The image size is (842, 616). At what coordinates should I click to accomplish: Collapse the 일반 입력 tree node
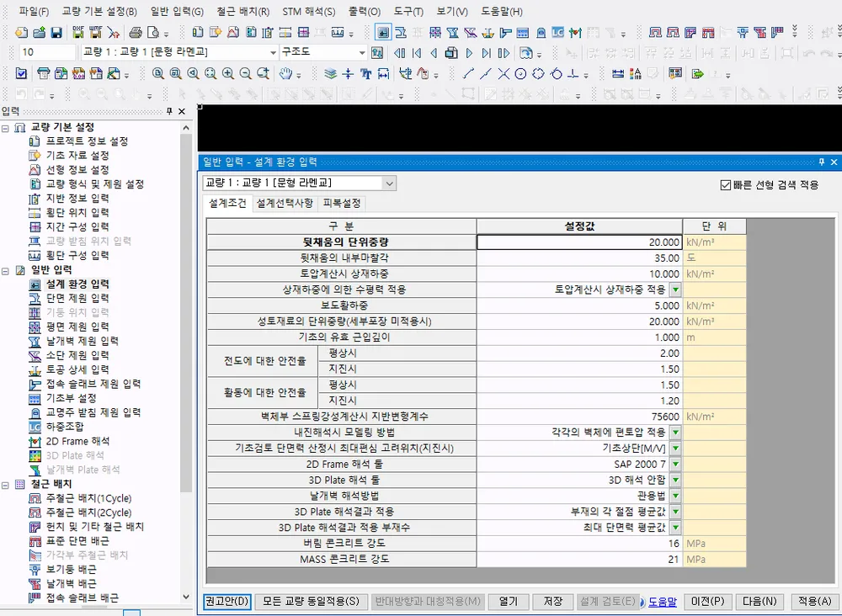coord(5,270)
